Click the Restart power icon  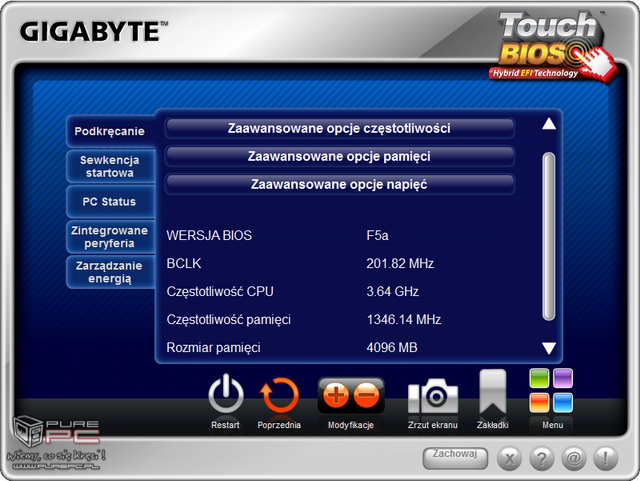click(226, 394)
